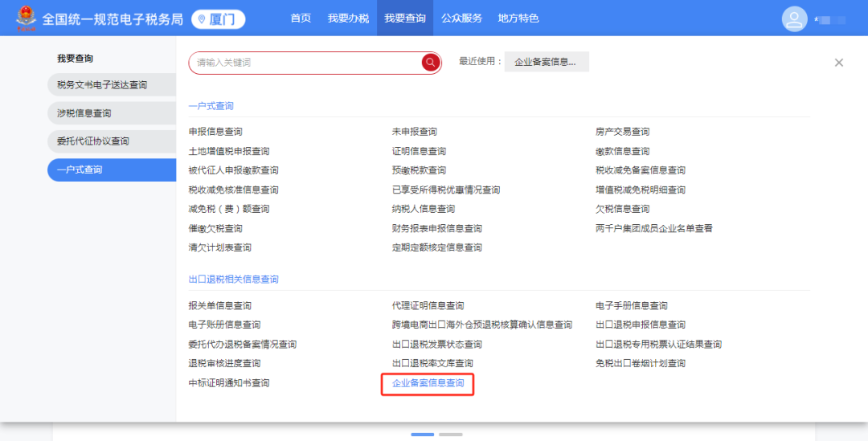
Task: Select 公众服务 in top navigation
Action: pos(461,18)
